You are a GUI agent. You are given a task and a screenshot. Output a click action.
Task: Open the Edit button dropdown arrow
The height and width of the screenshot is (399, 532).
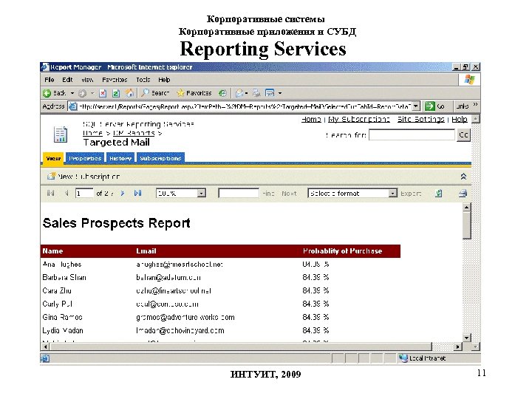click(x=280, y=93)
